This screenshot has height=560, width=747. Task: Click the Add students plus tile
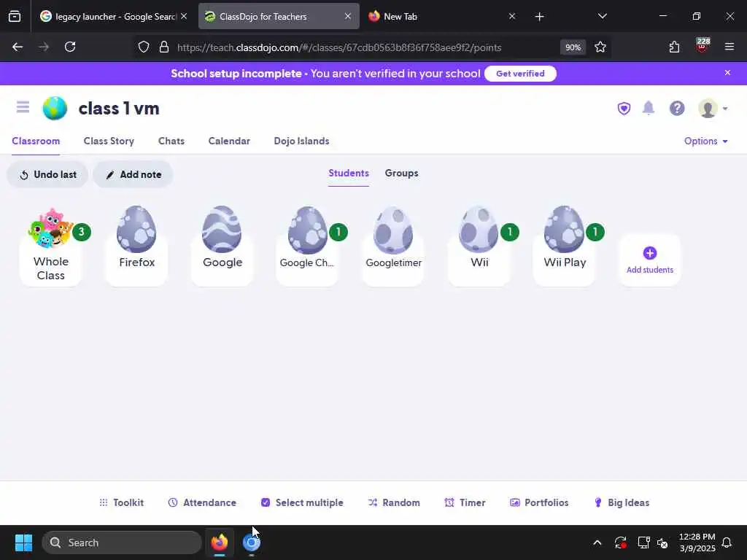[x=650, y=260]
